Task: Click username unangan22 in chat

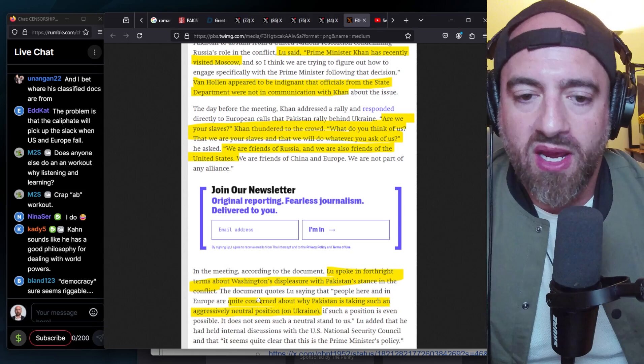Action: 44,79
